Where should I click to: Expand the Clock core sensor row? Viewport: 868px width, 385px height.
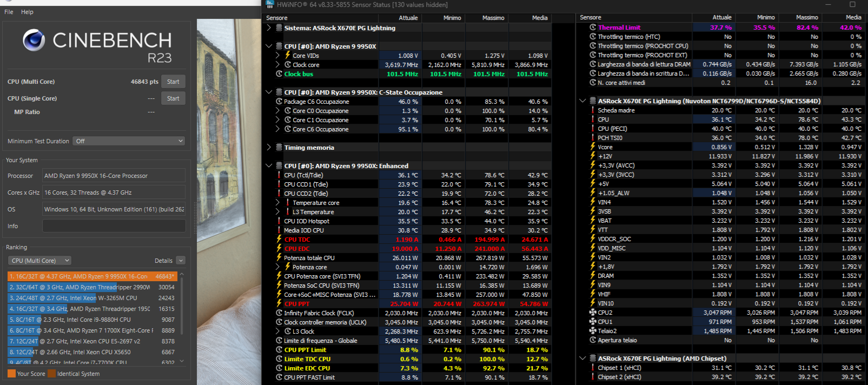277,65
